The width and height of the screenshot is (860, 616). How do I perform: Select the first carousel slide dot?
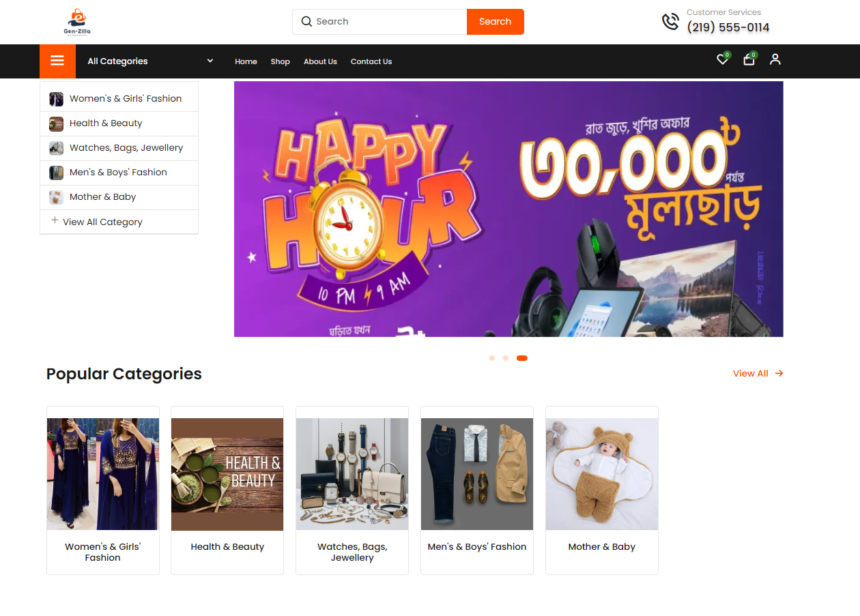[x=491, y=358]
